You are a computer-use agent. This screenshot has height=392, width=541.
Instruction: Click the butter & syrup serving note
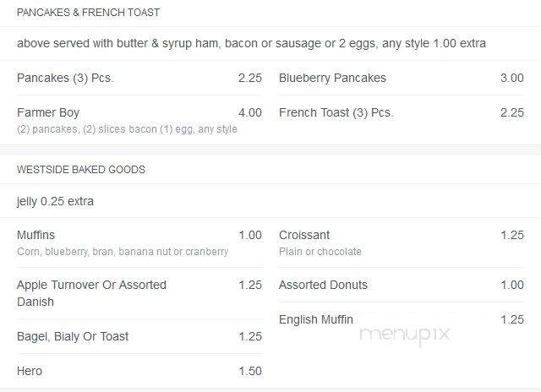point(251,43)
